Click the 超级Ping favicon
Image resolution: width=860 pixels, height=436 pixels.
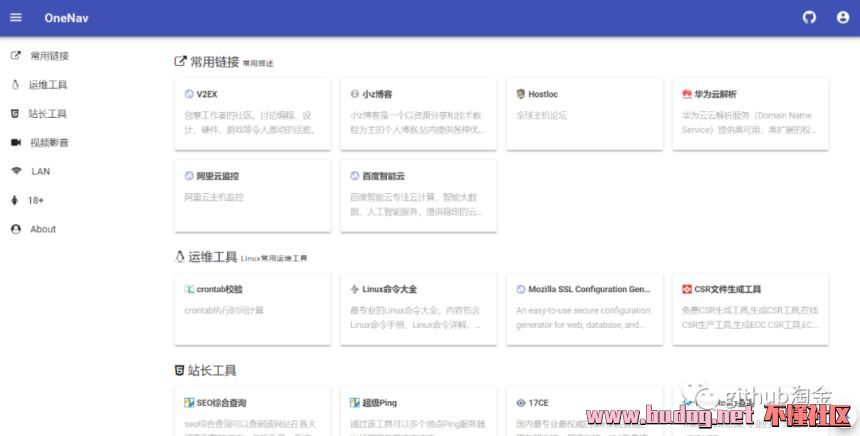click(x=355, y=403)
